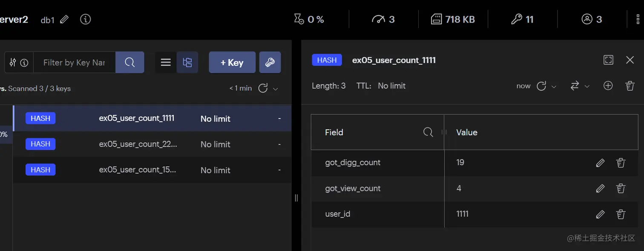Close the key details panel
Viewport: 644px width, 251px height.
630,60
